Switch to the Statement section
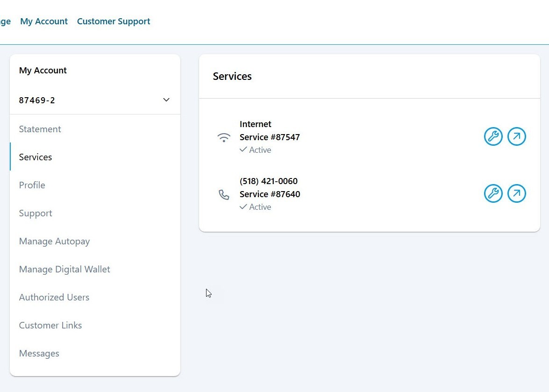Viewport: 549px width, 392px height. pos(40,129)
